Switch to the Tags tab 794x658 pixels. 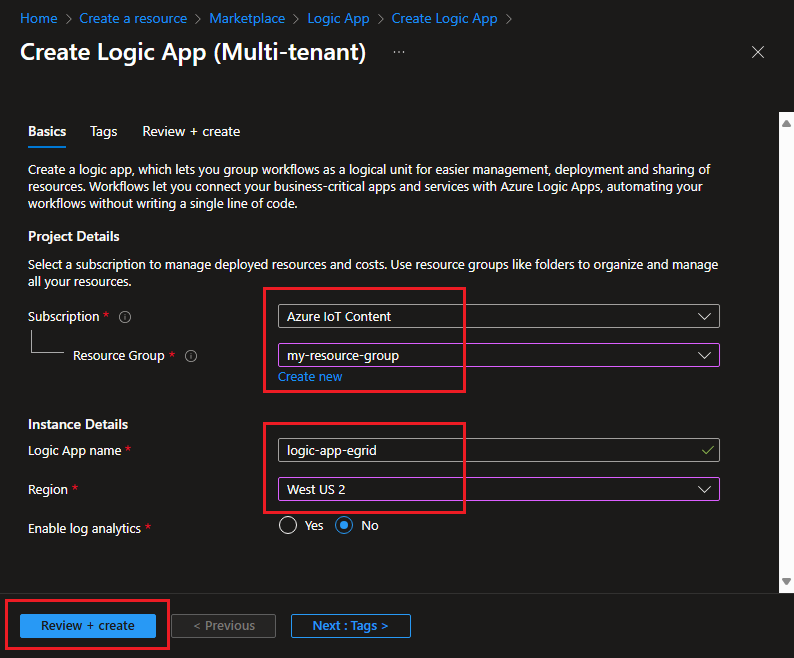(103, 131)
